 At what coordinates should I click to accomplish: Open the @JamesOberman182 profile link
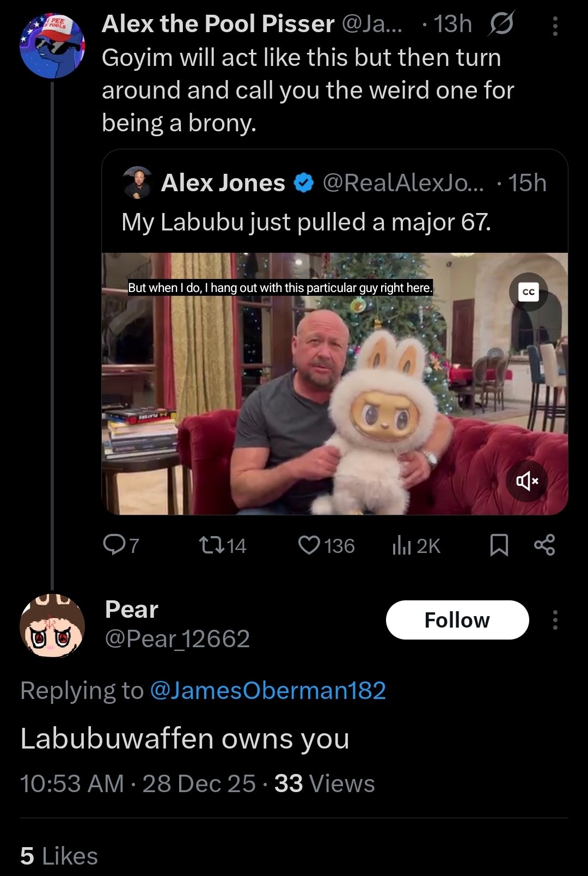click(268, 691)
